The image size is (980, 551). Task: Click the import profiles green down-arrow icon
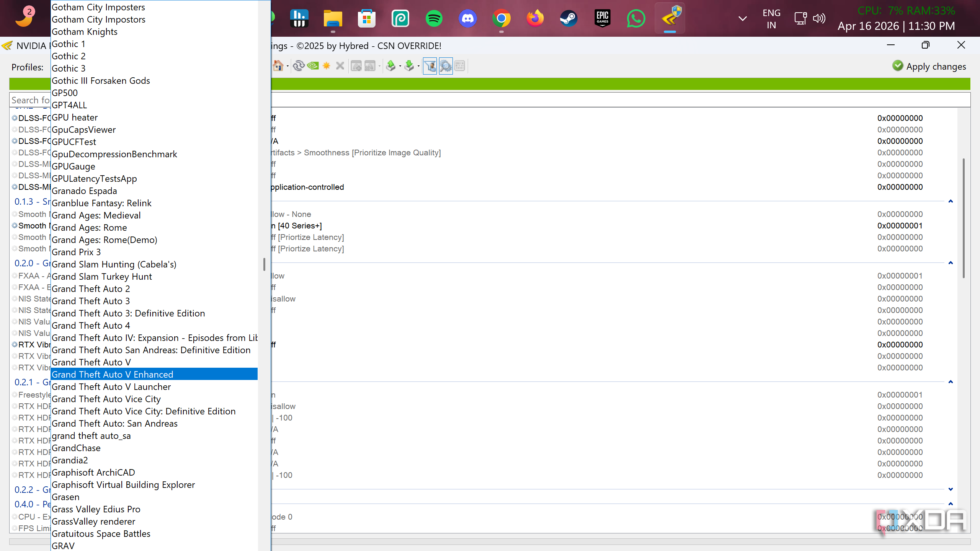[x=409, y=66]
